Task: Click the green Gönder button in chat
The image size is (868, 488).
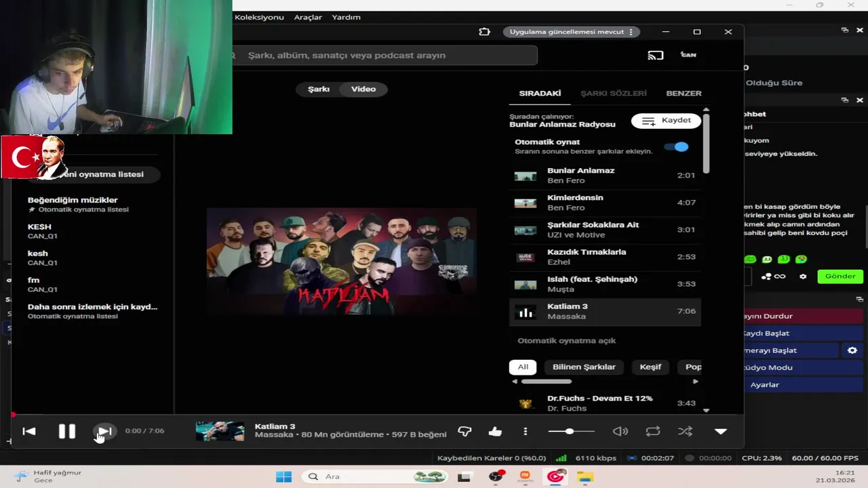Action: point(840,276)
